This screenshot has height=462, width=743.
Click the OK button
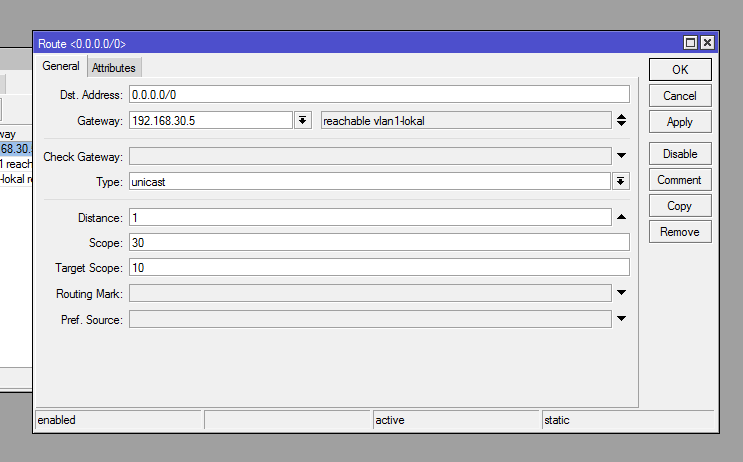680,70
